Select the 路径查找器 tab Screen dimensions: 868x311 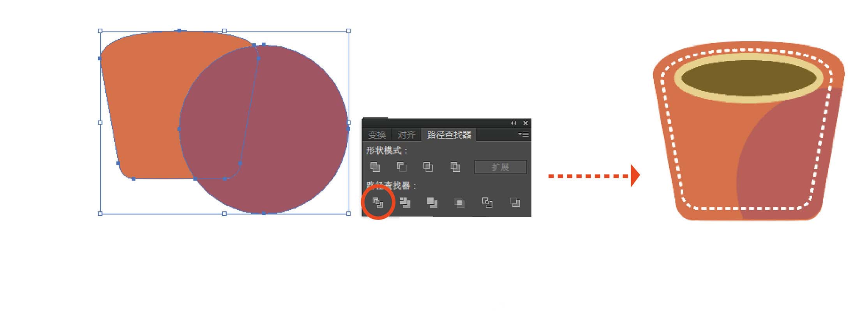click(x=449, y=135)
